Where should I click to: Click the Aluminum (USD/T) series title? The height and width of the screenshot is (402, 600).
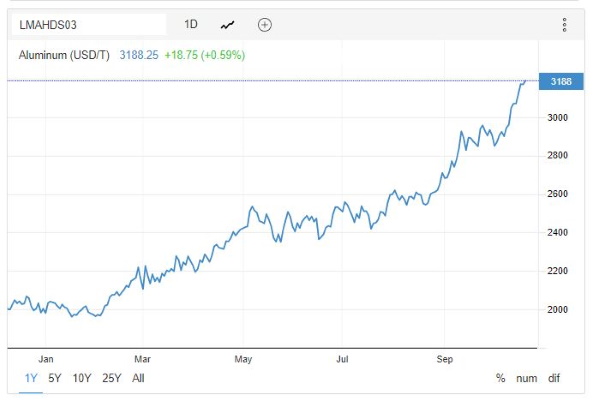tap(64, 55)
